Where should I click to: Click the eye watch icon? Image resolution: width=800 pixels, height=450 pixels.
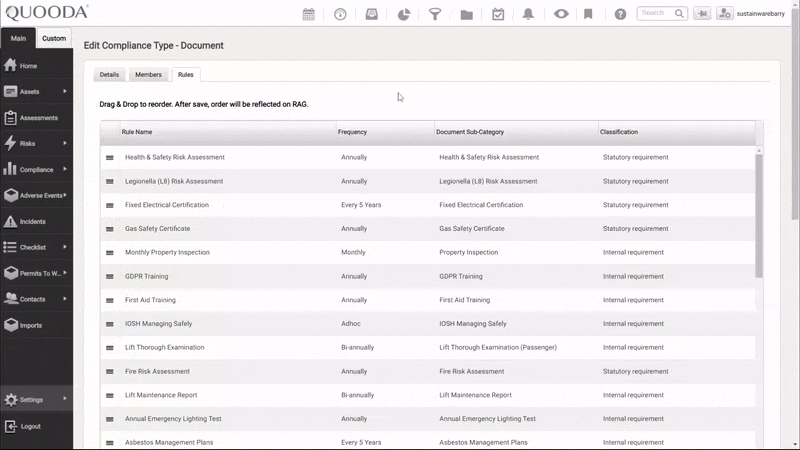[x=561, y=14]
